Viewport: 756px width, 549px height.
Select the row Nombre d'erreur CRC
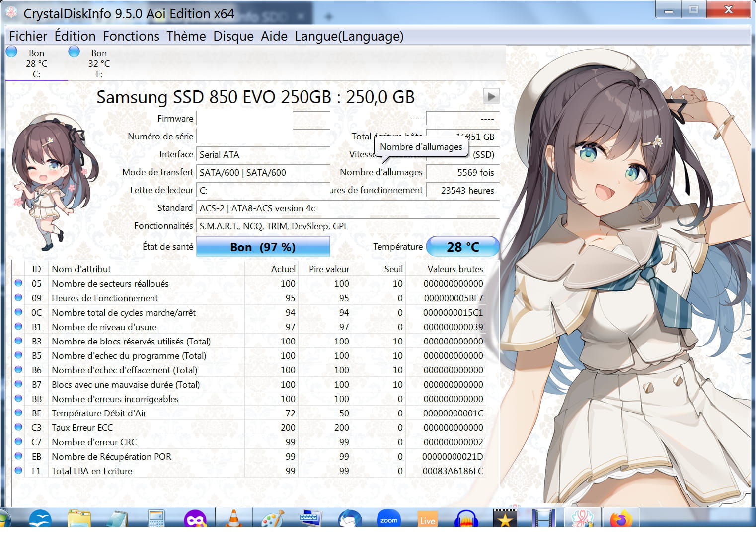[248, 442]
